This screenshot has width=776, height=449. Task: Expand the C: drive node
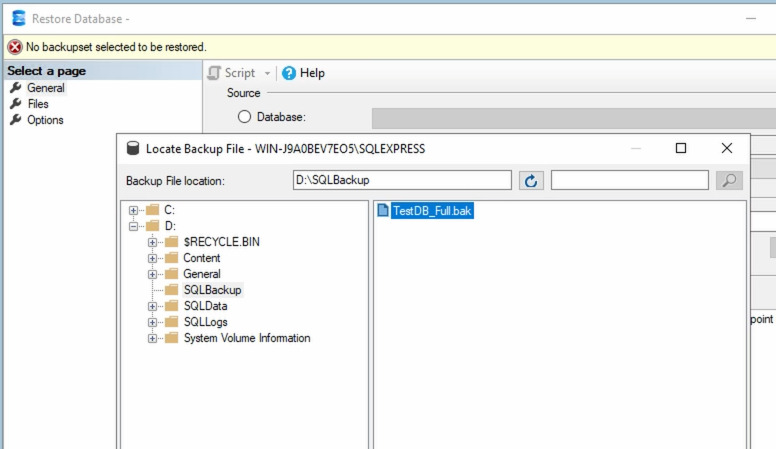point(133,210)
